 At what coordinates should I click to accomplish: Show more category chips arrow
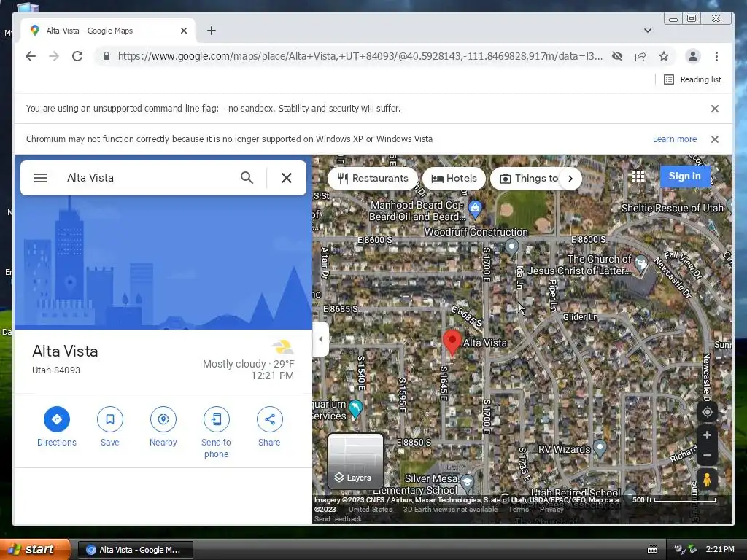(570, 179)
